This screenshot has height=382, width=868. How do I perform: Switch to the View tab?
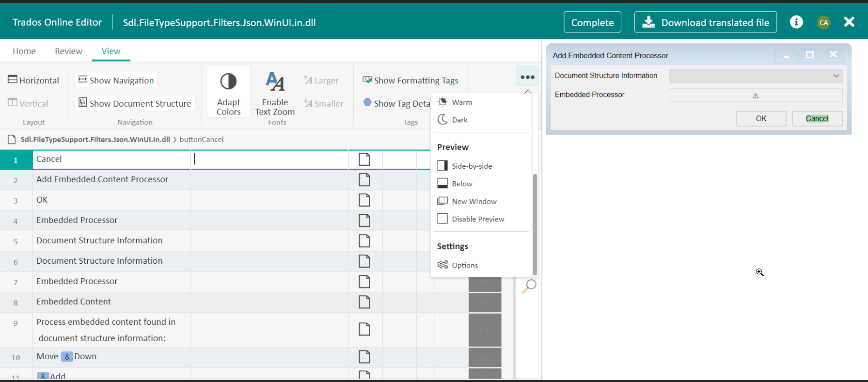[x=111, y=51]
